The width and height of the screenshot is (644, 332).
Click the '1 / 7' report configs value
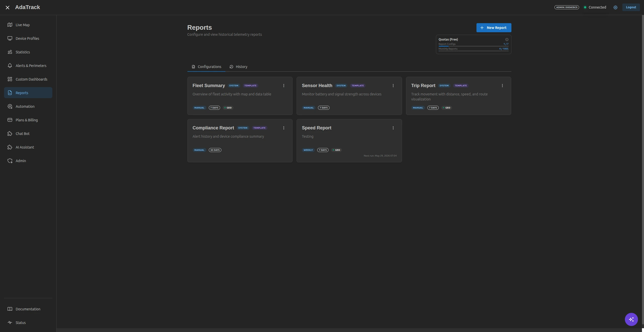506,44
